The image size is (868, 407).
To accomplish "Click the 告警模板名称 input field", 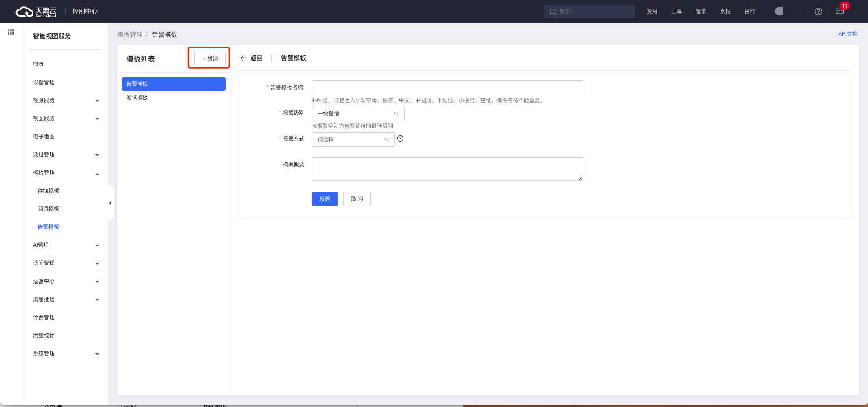I will (447, 88).
